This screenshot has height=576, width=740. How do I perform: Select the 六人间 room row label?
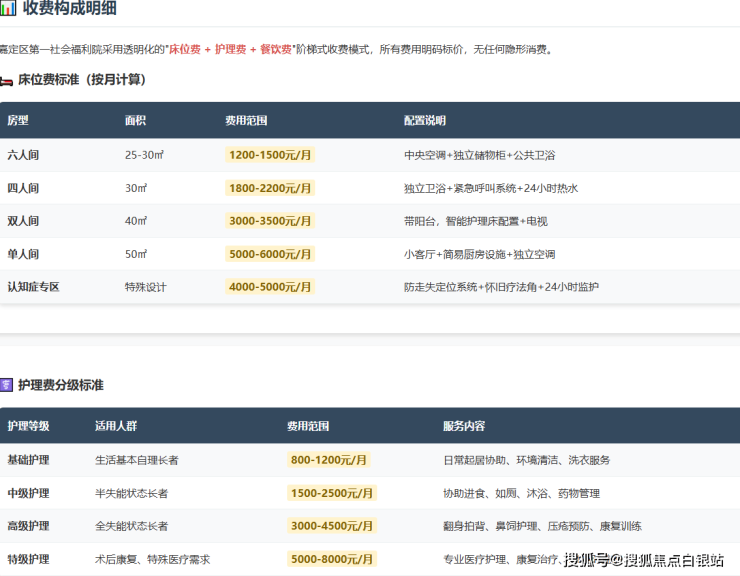23,155
